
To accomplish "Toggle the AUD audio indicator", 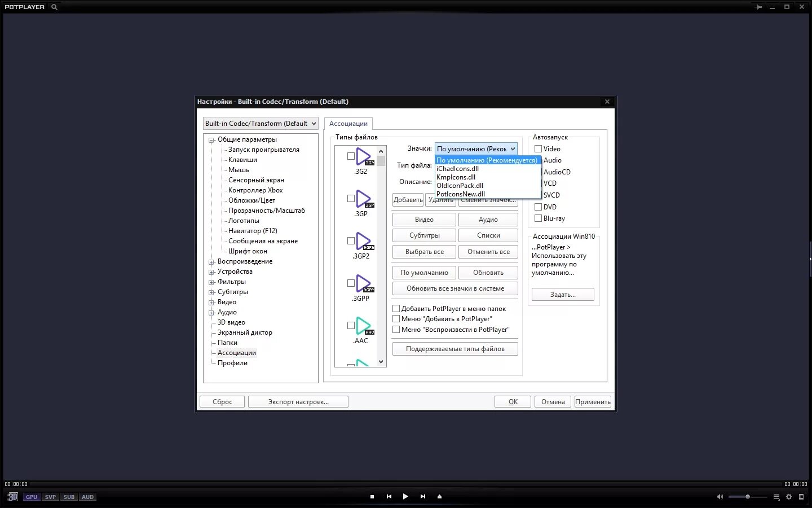I will click(87, 497).
